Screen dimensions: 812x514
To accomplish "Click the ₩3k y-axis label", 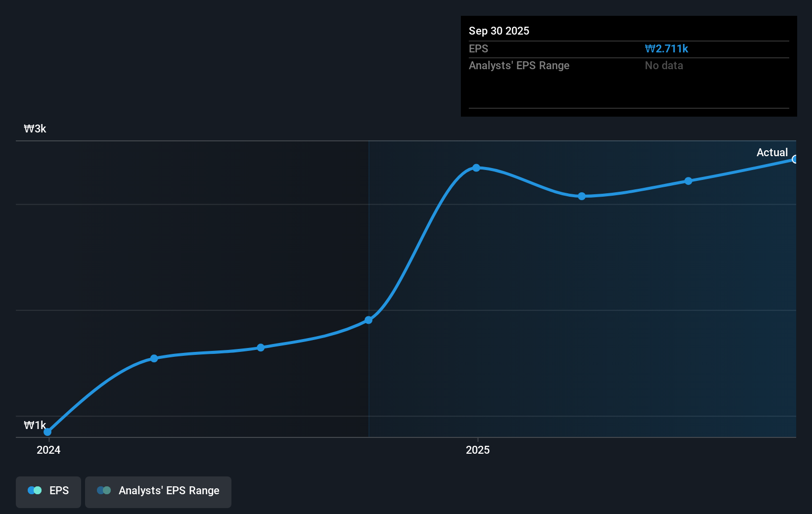I will point(35,128).
